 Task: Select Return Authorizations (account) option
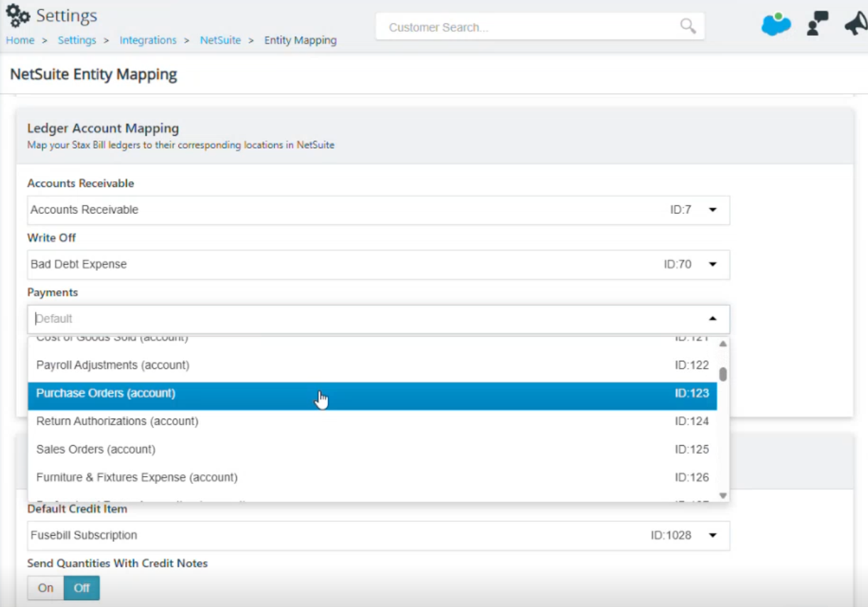pyautogui.click(x=372, y=421)
